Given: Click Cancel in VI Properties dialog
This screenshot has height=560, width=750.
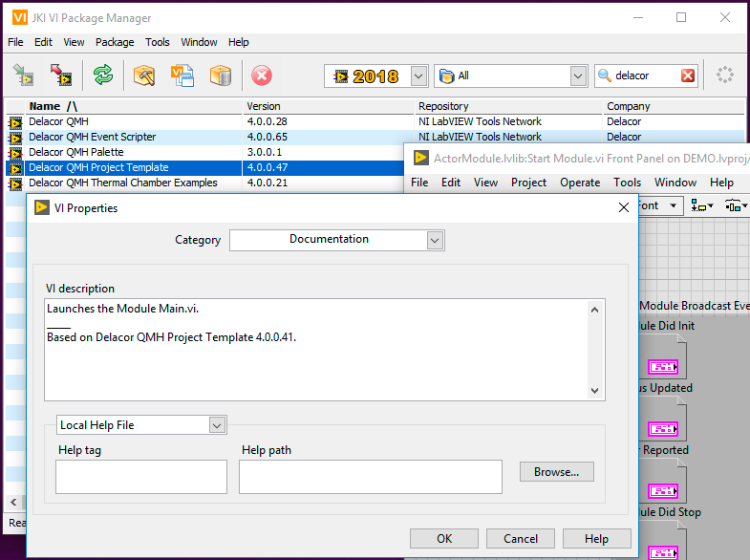Looking at the screenshot, I should (x=521, y=538).
